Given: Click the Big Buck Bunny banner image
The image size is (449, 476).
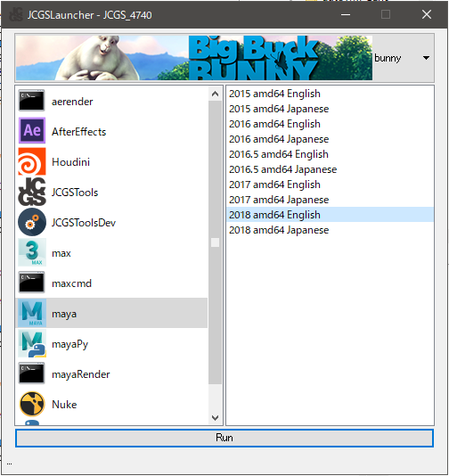Looking at the screenshot, I should tap(194, 58).
